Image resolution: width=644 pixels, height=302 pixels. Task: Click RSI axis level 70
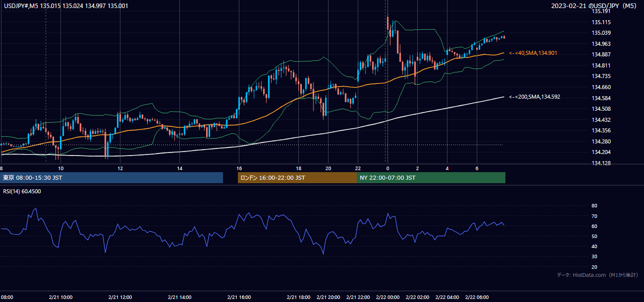[595, 216]
